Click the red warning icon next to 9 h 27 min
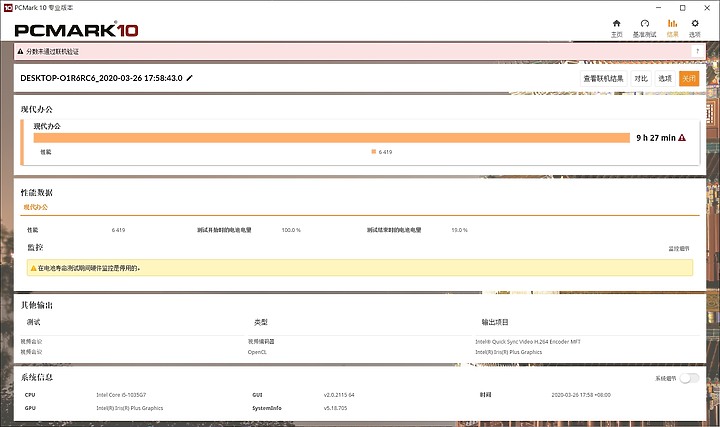Image resolution: width=720 pixels, height=427 pixels. pos(682,138)
